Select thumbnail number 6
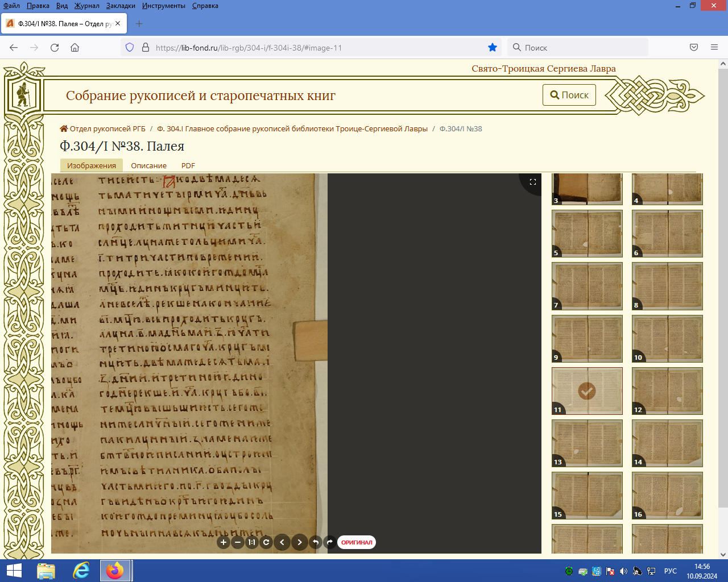This screenshot has height=582, width=728. coord(667,234)
